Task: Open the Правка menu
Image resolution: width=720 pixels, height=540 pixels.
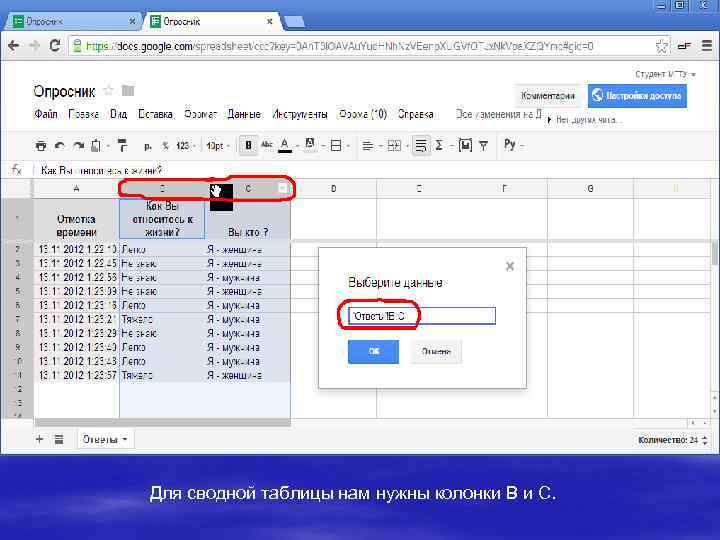Action: tap(83, 114)
